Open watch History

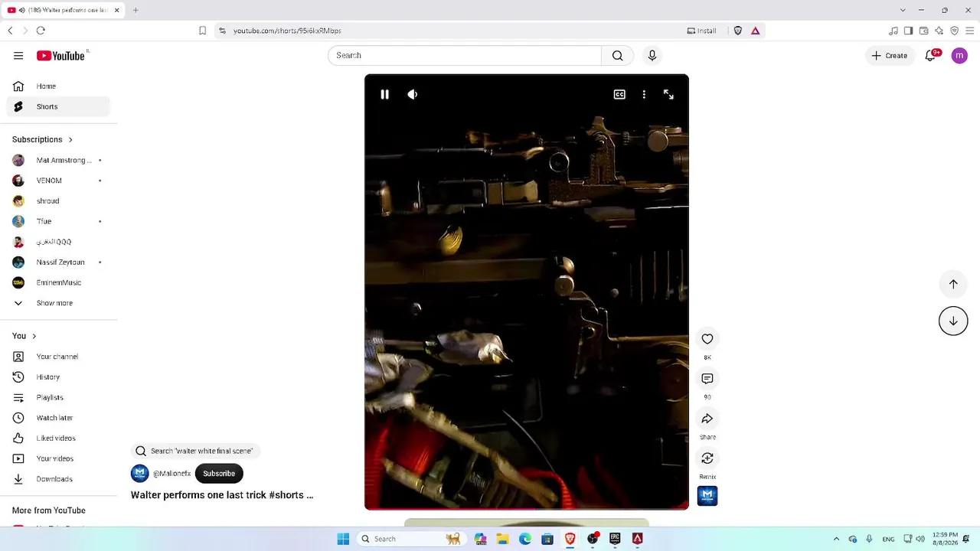(58, 377)
